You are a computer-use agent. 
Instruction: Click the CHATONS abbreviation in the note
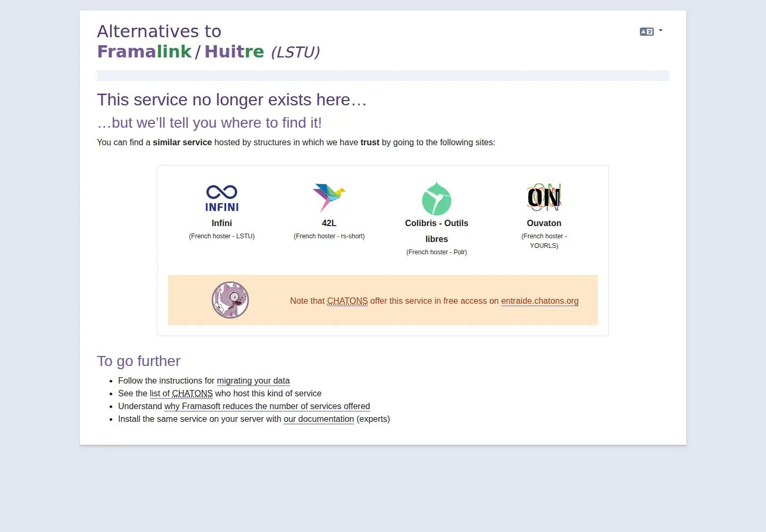pyautogui.click(x=347, y=301)
